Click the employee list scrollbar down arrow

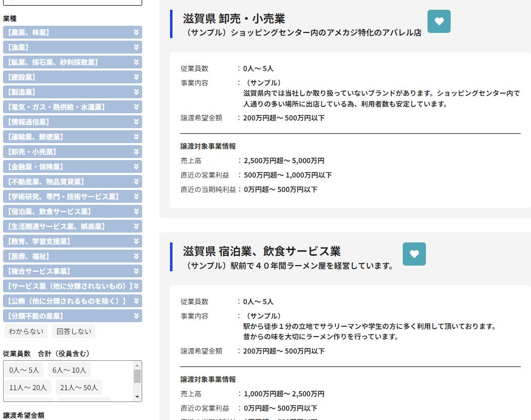point(137,397)
